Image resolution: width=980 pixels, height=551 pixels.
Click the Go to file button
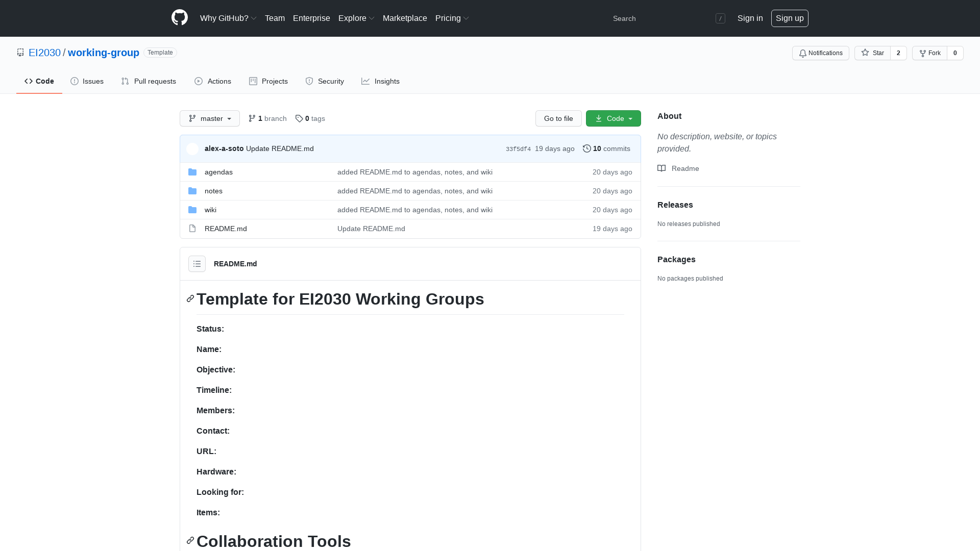[x=558, y=119]
